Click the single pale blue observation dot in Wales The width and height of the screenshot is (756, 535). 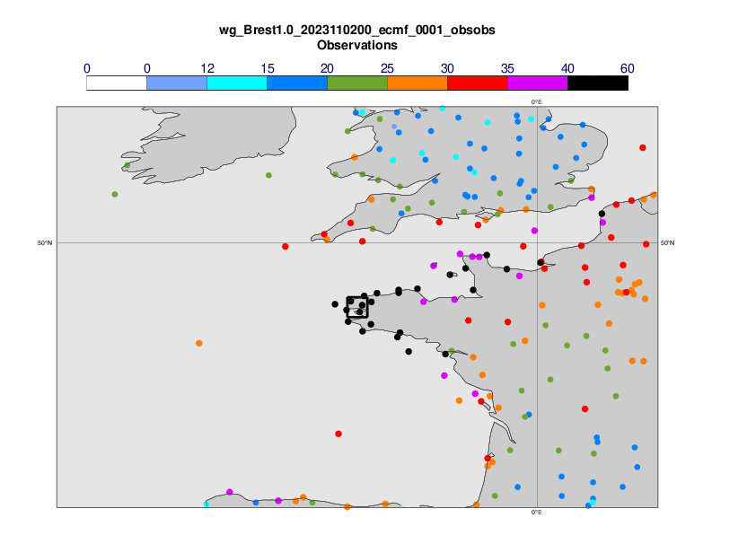(394, 127)
